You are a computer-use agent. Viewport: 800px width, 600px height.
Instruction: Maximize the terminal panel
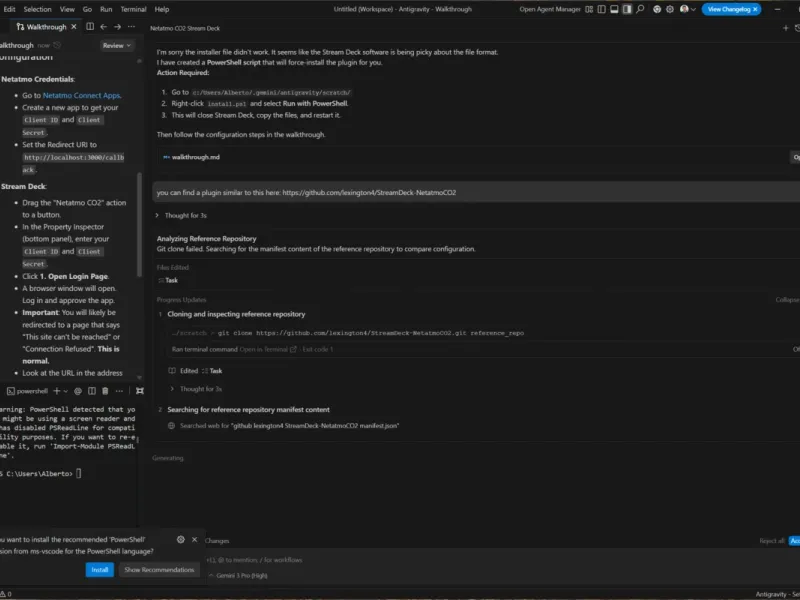[x=140, y=391]
